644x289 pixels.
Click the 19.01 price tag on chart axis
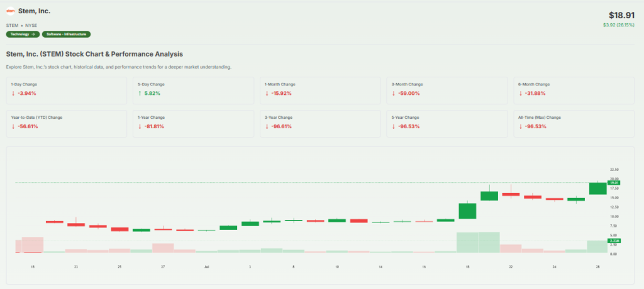click(614, 183)
